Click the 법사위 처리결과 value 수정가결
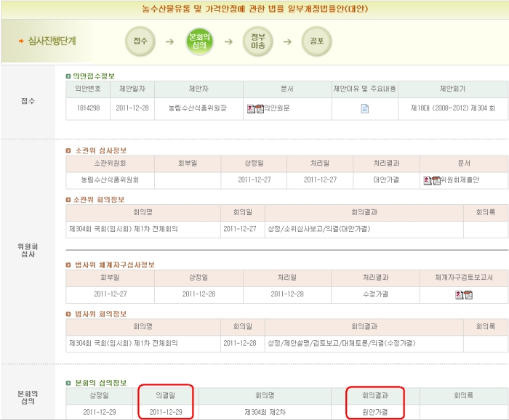The width and height of the screenshot is (509, 420). [x=375, y=294]
